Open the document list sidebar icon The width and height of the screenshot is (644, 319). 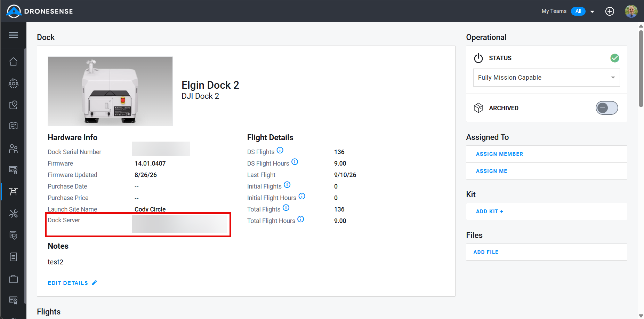click(13, 257)
